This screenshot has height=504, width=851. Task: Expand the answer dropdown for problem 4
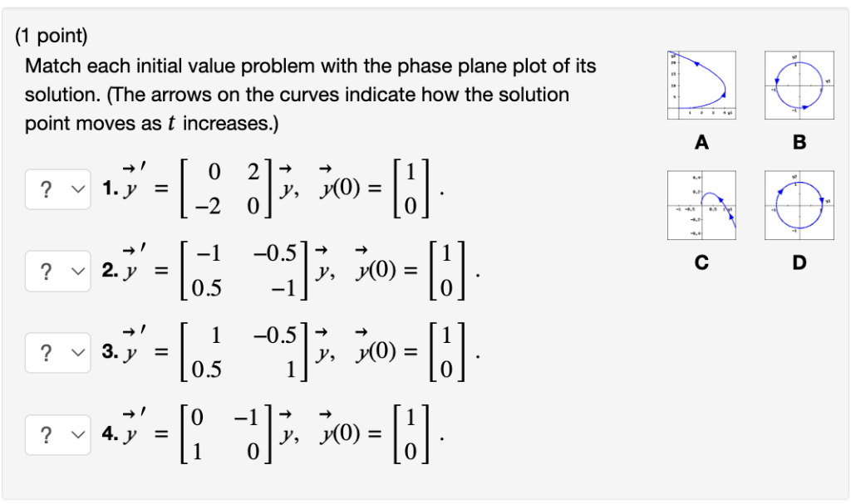57,433
